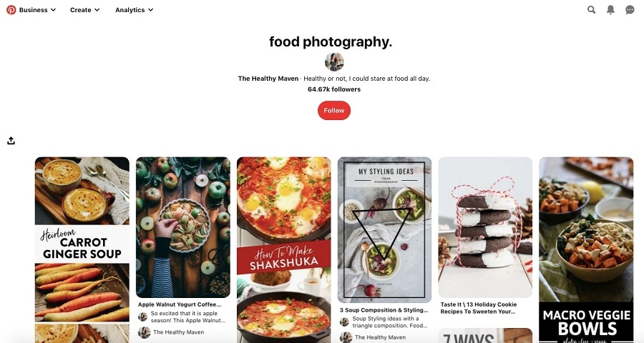This screenshot has width=644, height=343.
Task: Open the search magnifier icon
Action: [x=591, y=10]
